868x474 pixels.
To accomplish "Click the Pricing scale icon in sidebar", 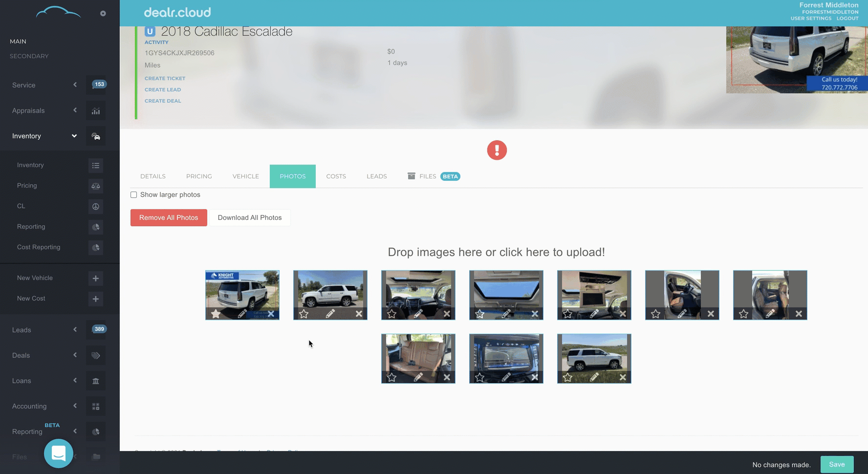I will 96,186.
